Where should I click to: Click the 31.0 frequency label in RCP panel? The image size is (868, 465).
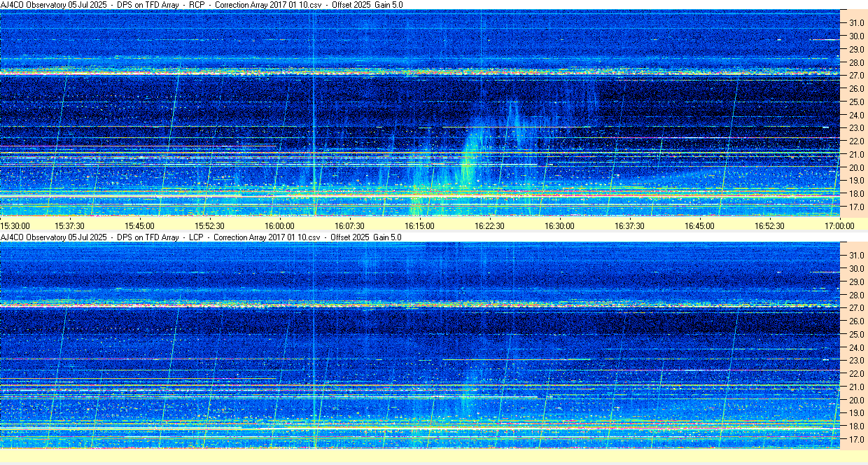click(x=857, y=22)
